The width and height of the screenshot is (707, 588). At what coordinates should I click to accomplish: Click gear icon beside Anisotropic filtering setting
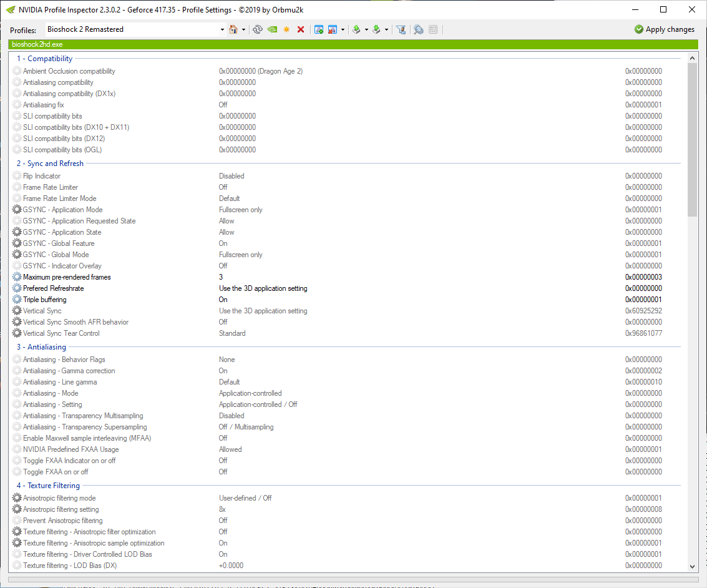point(17,509)
